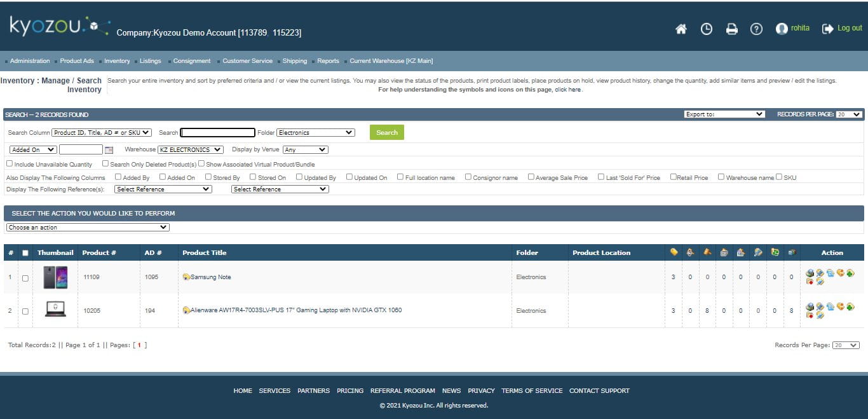Click the Samsung Note product thumbnail
This screenshot has height=419, width=868.
click(x=55, y=277)
